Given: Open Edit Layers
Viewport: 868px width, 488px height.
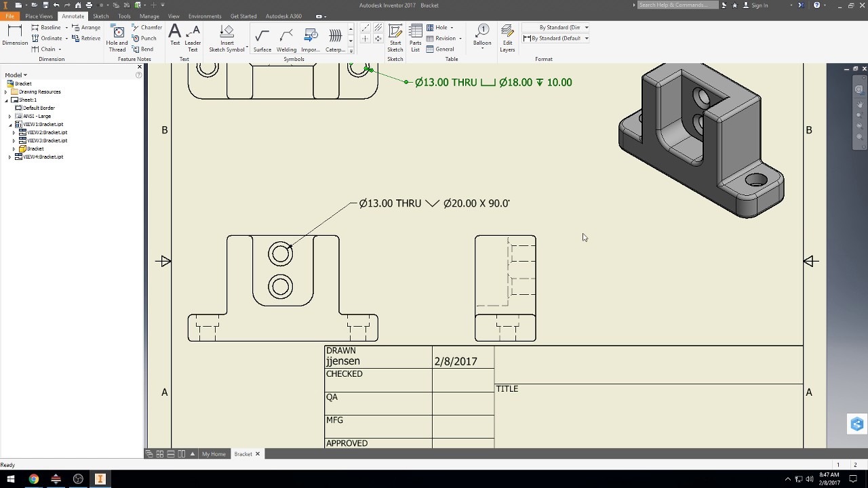Looking at the screenshot, I should (x=507, y=39).
